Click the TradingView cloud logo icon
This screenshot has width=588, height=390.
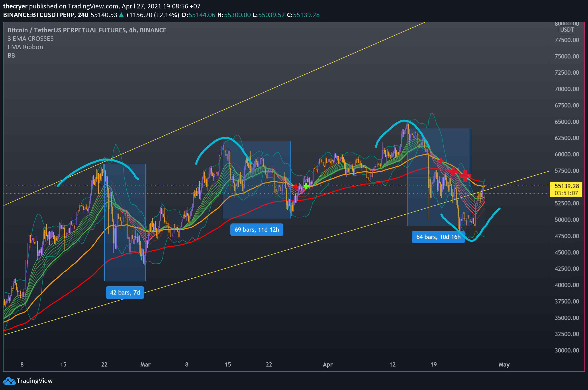(10, 381)
